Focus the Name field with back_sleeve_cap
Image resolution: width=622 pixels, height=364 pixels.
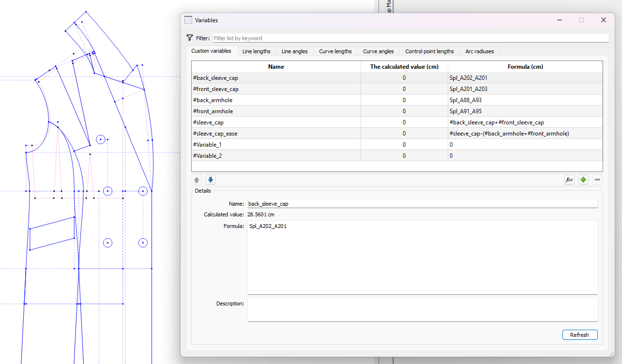[x=422, y=204]
